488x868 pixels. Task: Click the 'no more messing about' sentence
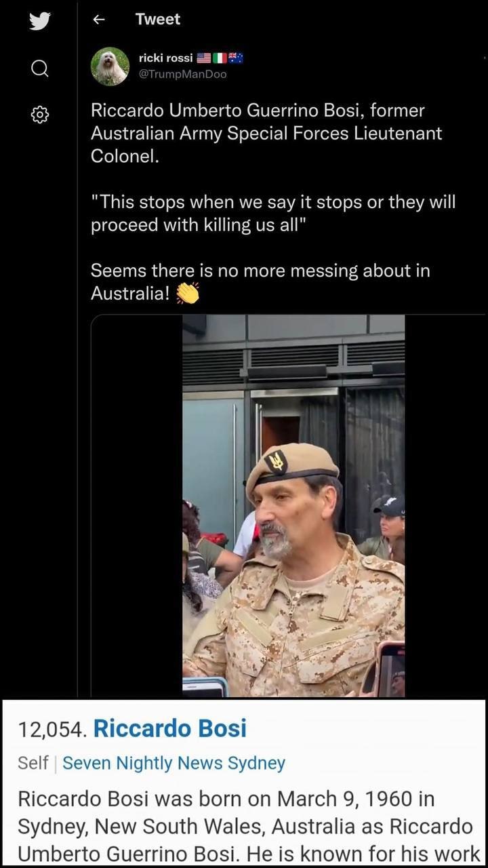point(260,282)
